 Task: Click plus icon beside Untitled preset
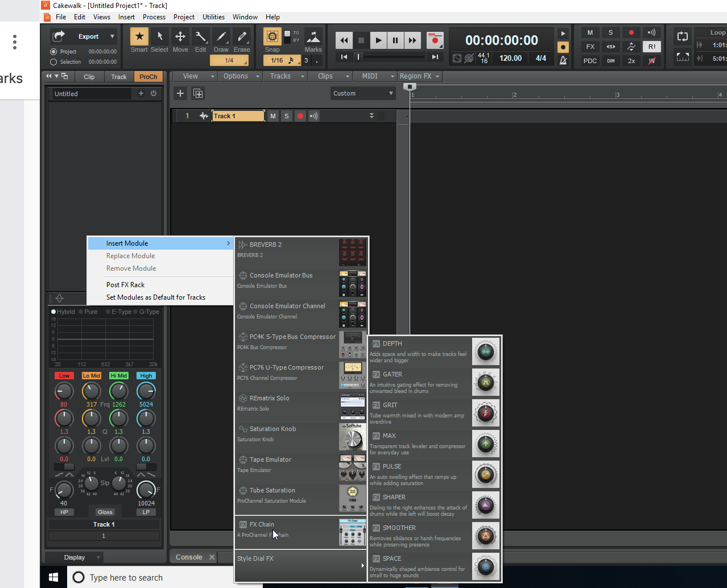tap(141, 93)
